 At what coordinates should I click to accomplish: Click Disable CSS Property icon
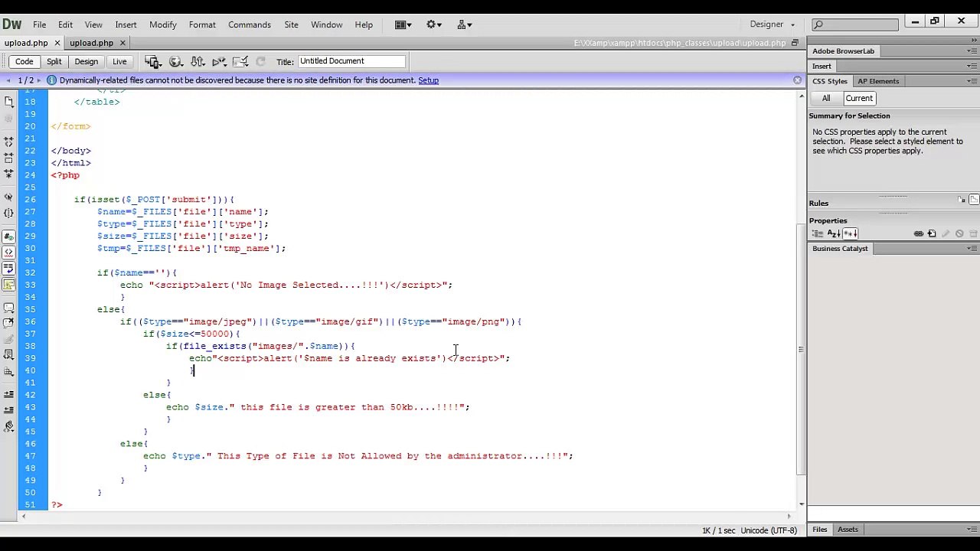click(959, 233)
